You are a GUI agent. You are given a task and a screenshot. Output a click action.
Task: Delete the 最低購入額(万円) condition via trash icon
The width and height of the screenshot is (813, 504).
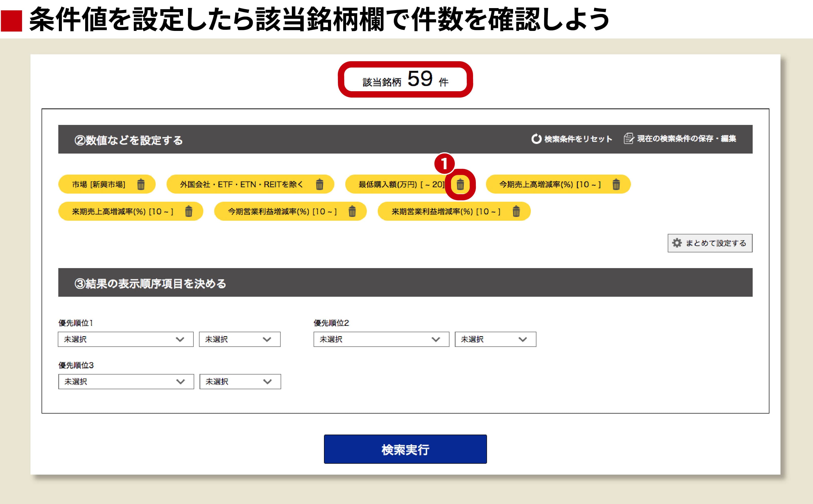pos(460,184)
